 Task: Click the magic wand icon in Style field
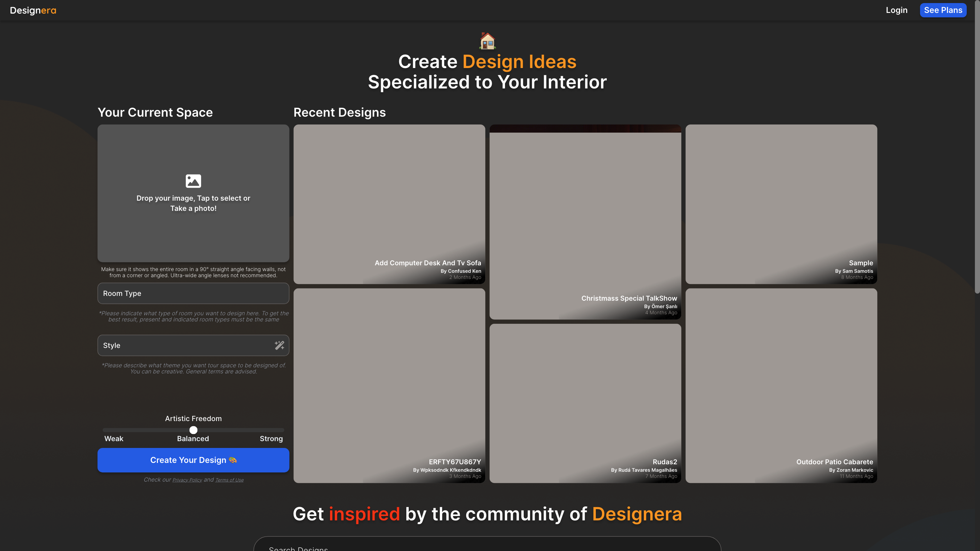pos(280,345)
